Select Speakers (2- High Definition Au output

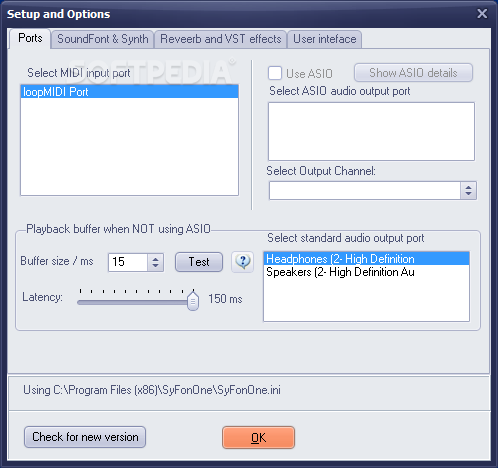pyautogui.click(x=366, y=272)
